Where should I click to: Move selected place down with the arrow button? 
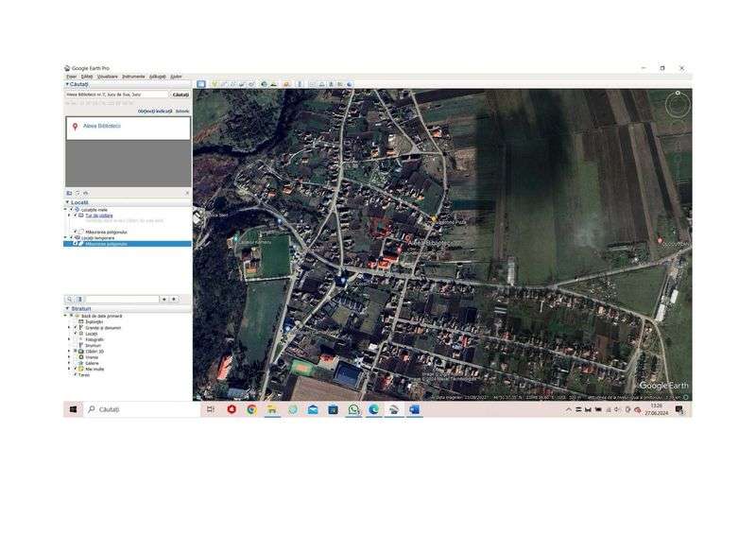[x=174, y=299]
